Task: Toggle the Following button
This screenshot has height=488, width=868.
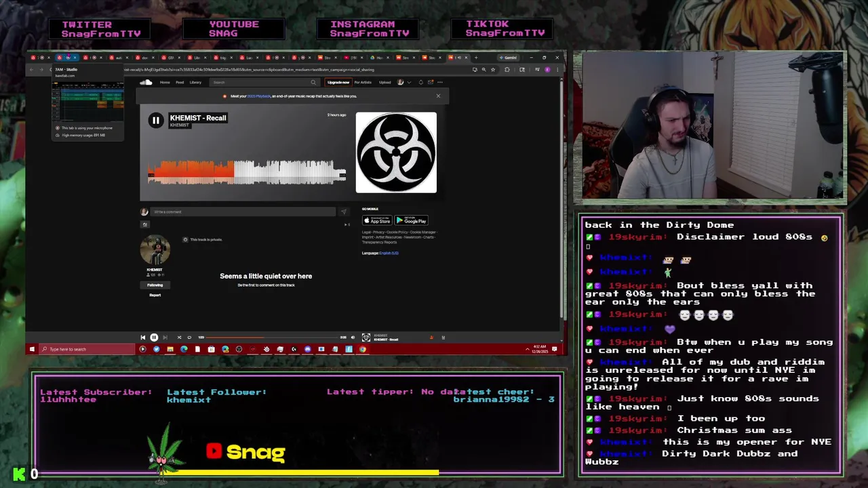Action: click(155, 285)
